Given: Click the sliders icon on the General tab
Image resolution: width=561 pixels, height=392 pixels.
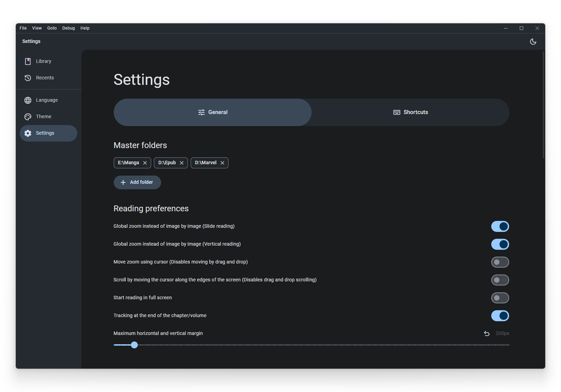Looking at the screenshot, I should click(201, 112).
